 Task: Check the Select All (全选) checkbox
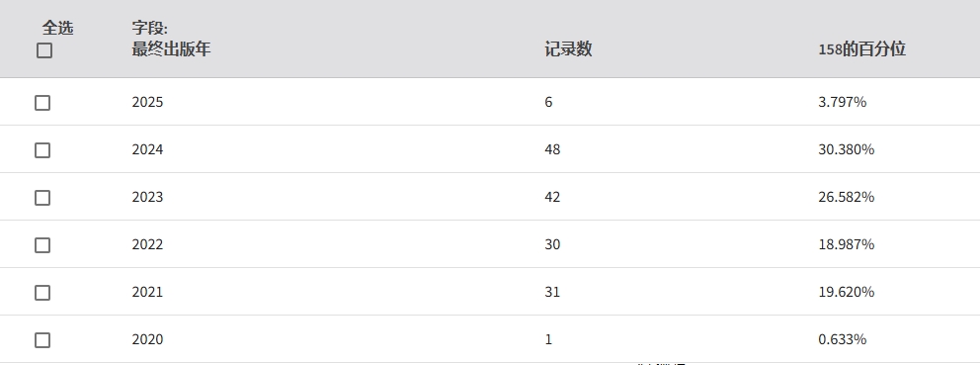[44, 50]
